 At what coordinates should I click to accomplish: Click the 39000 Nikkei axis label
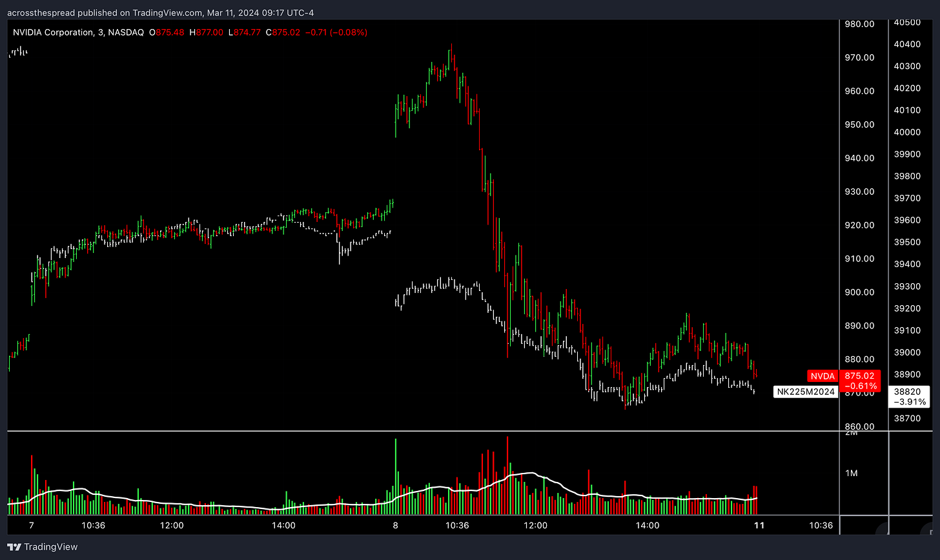907,352
